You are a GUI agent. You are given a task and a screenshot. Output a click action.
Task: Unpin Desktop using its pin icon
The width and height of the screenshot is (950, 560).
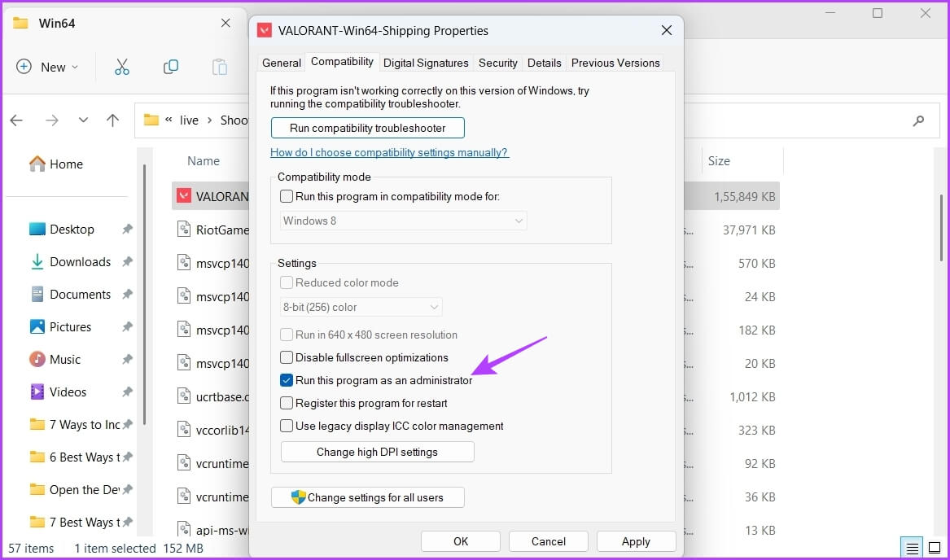pos(127,229)
